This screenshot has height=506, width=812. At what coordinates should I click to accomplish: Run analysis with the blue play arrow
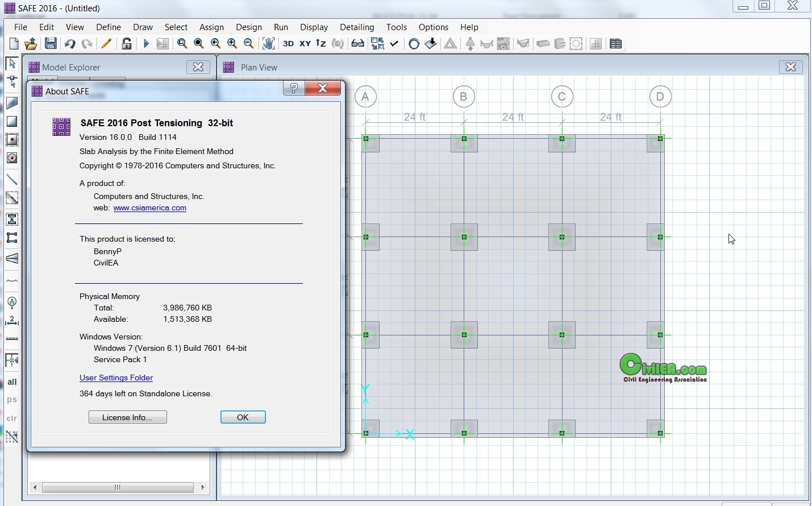(x=146, y=44)
